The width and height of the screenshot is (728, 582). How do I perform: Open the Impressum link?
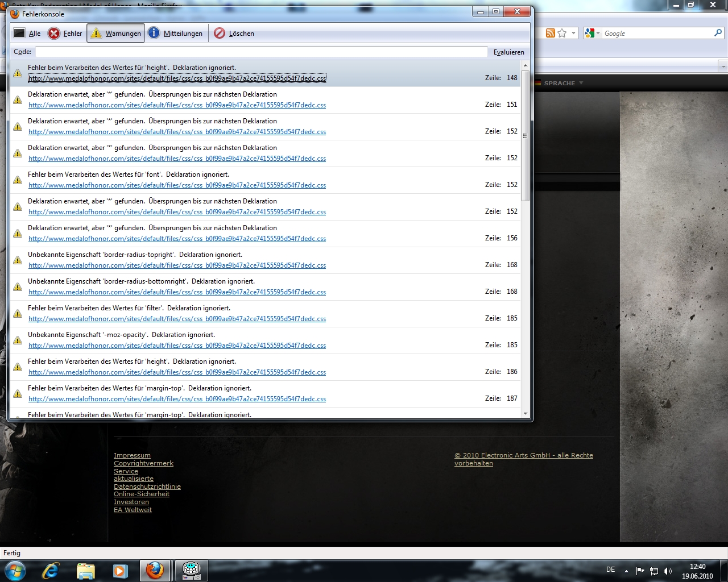(132, 455)
